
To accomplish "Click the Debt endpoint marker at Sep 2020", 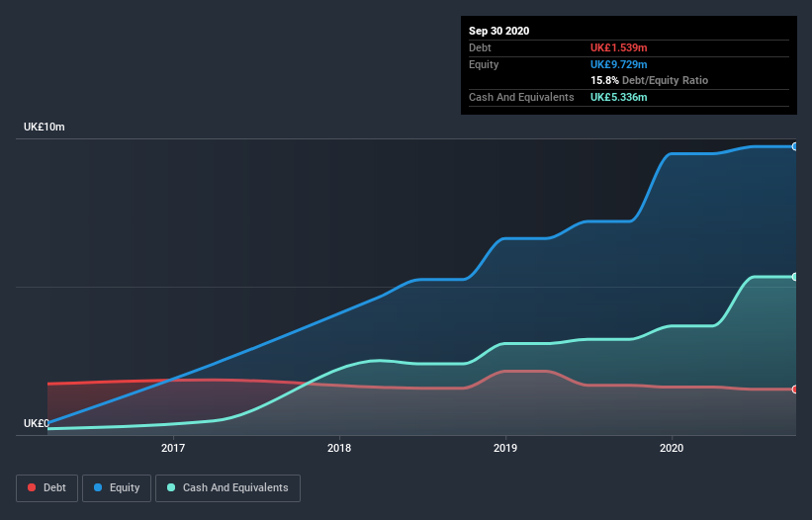I will coord(795,390).
